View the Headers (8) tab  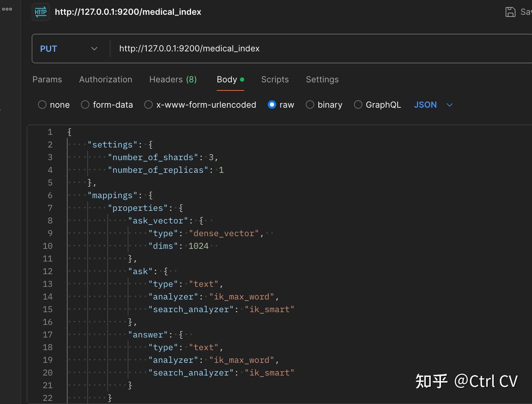point(173,80)
